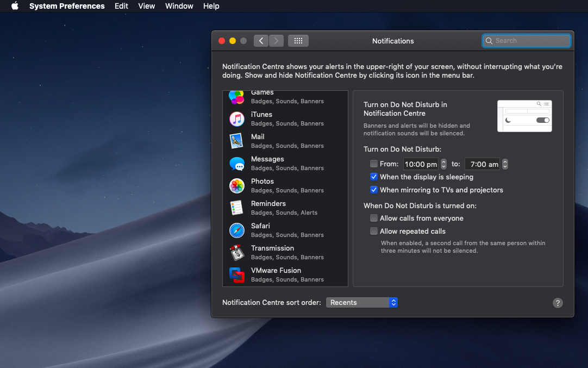The image size is (588, 368).
Task: Click the magnifier icon in search field
Action: (x=489, y=41)
